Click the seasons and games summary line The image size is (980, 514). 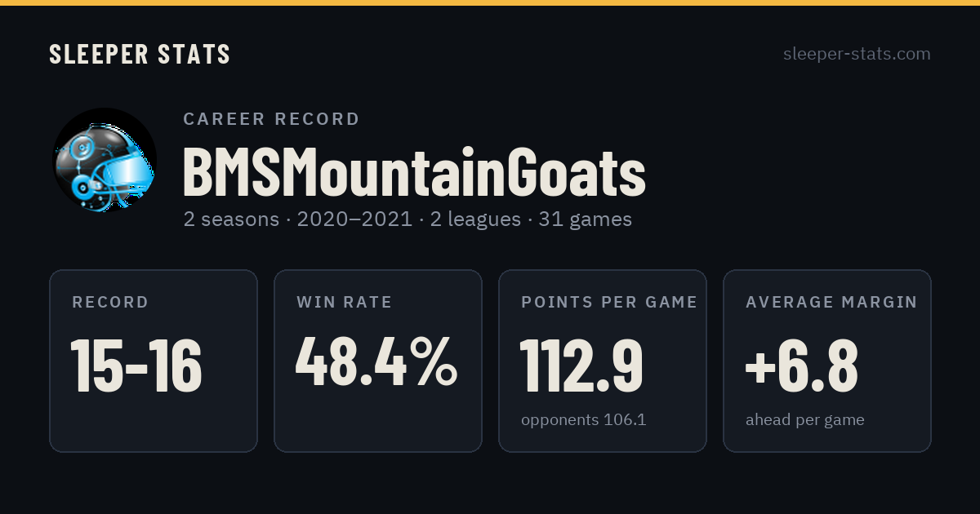coord(408,219)
